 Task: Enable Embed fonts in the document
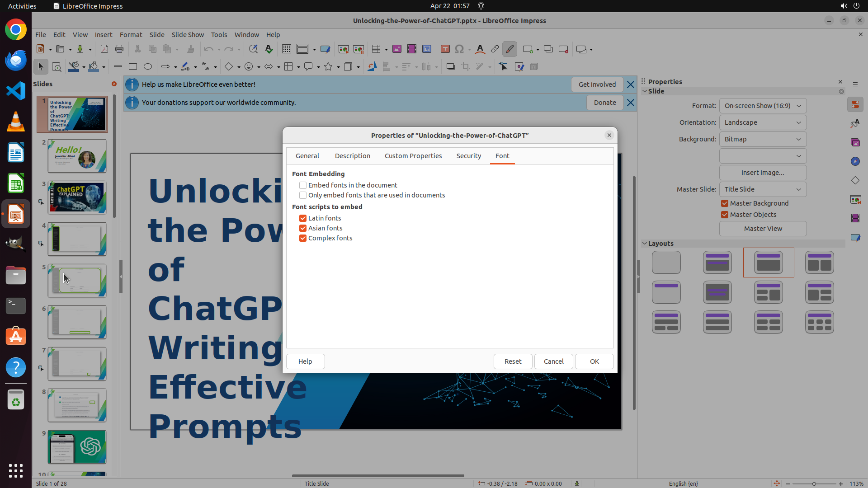(303, 185)
